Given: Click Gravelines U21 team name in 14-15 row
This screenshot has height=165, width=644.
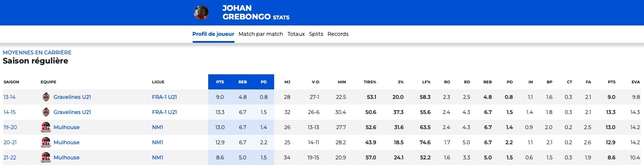Looking at the screenshot, I should [x=72, y=112].
